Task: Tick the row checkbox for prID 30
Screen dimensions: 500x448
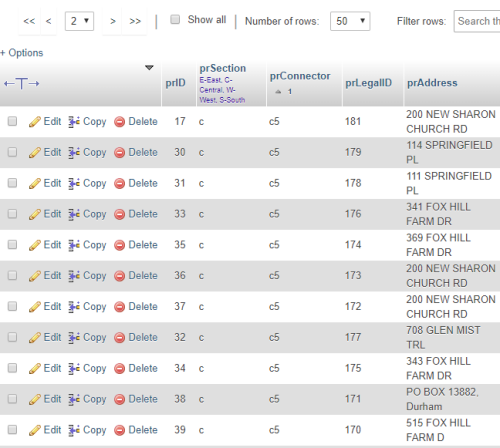Action: (x=12, y=152)
